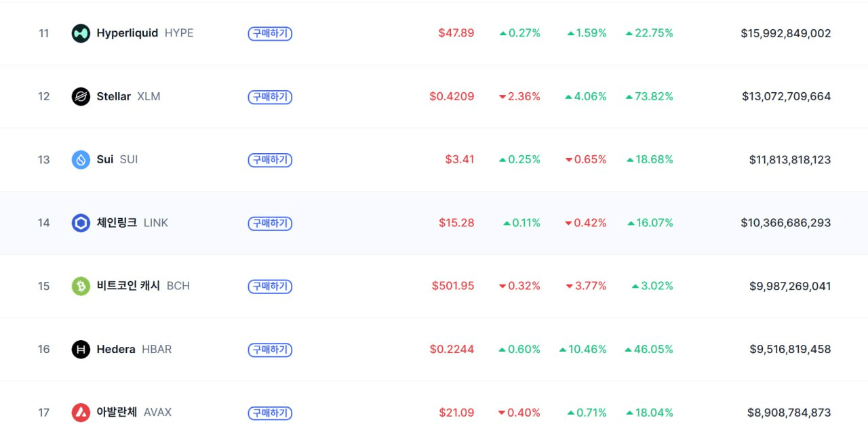
Task: Click the Hyperliquid coin logo icon
Action: [x=81, y=33]
